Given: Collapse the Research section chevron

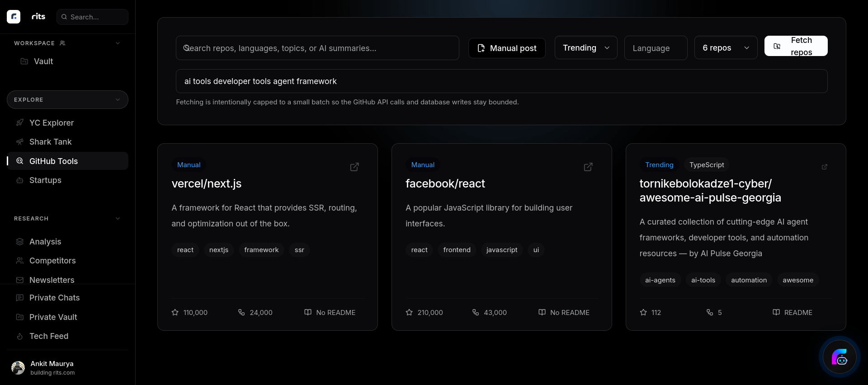Looking at the screenshot, I should [x=118, y=219].
